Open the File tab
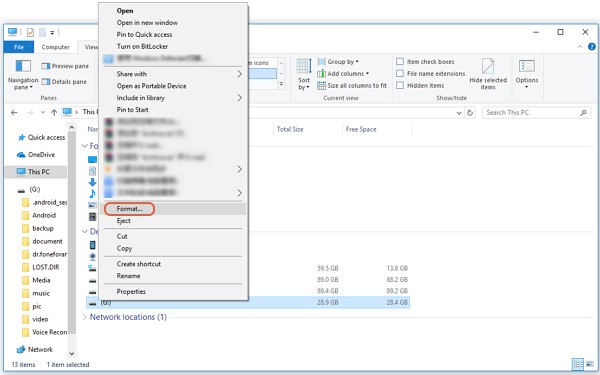The width and height of the screenshot is (600, 375). (19, 47)
